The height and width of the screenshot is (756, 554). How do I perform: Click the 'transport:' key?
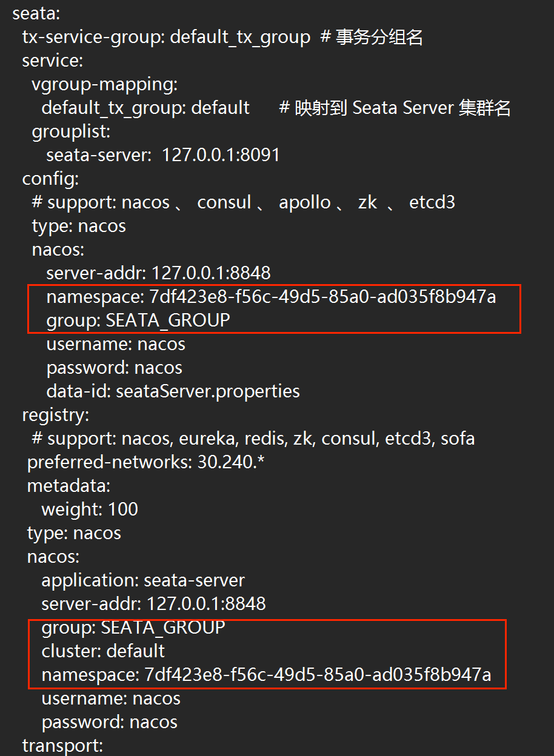(x=62, y=746)
